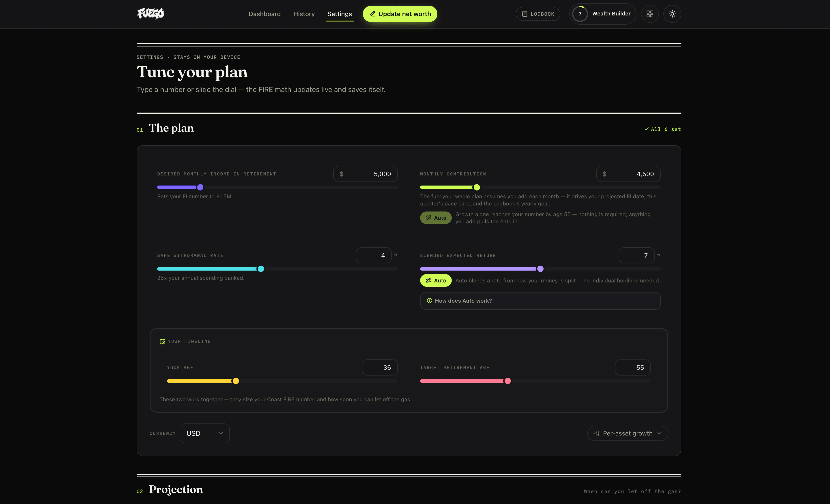Adjust safe withdrawal rate slider
This screenshot has height=504, width=830.
click(x=261, y=269)
